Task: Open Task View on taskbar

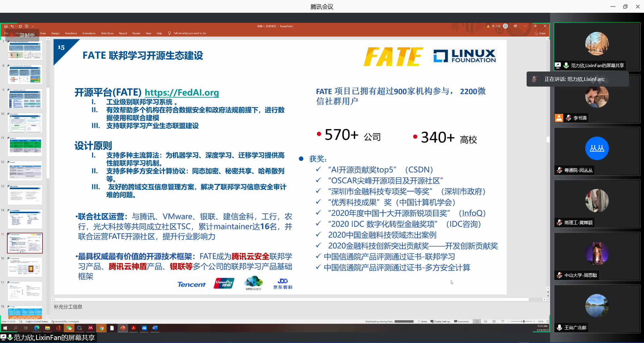Action: point(26,328)
